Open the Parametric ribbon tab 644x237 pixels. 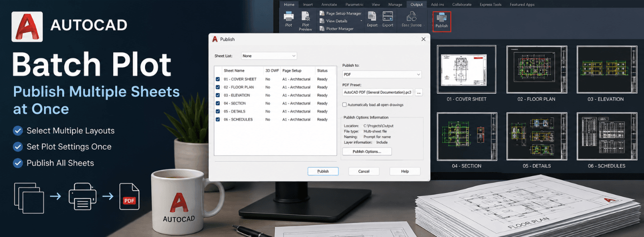click(x=354, y=5)
